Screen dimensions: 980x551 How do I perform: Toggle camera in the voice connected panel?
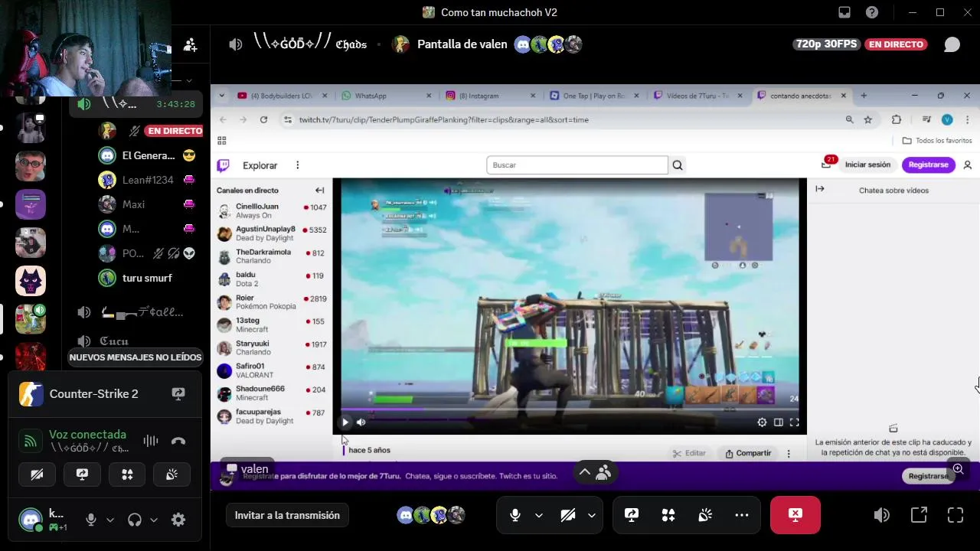[37, 474]
